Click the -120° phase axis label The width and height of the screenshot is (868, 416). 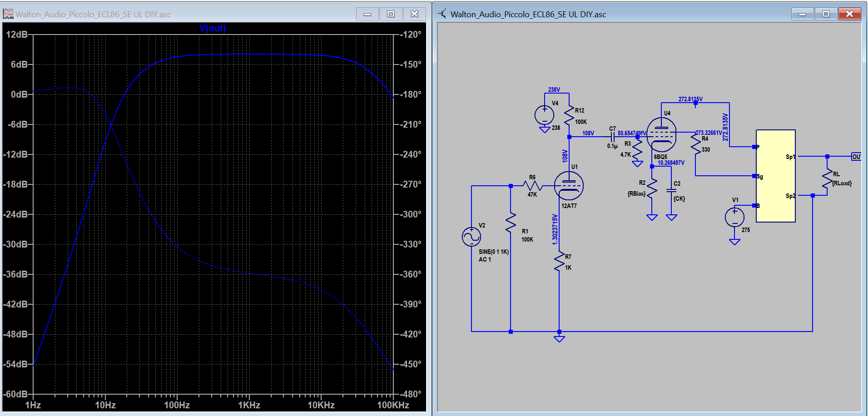411,35
